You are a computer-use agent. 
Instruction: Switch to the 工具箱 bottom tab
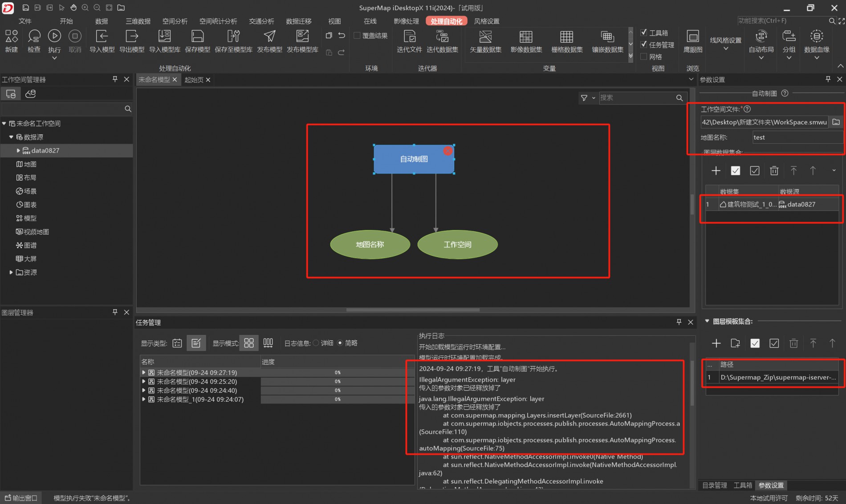(x=743, y=485)
